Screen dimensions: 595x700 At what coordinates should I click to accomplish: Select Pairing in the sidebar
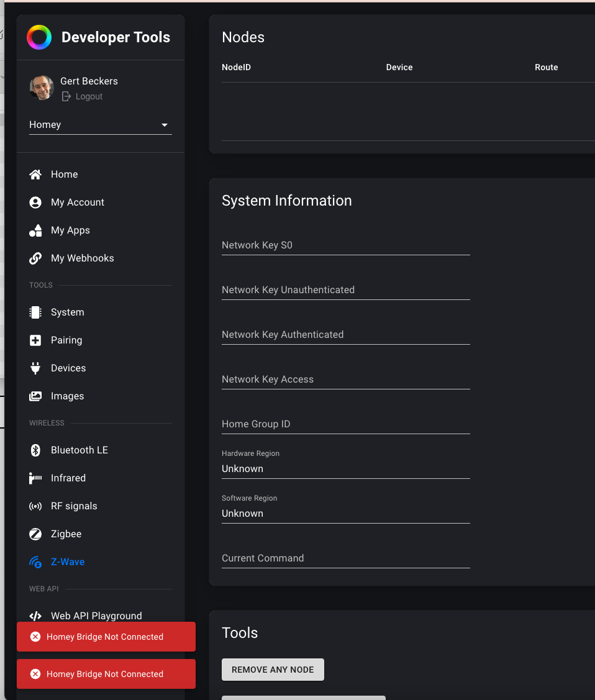[x=66, y=340]
